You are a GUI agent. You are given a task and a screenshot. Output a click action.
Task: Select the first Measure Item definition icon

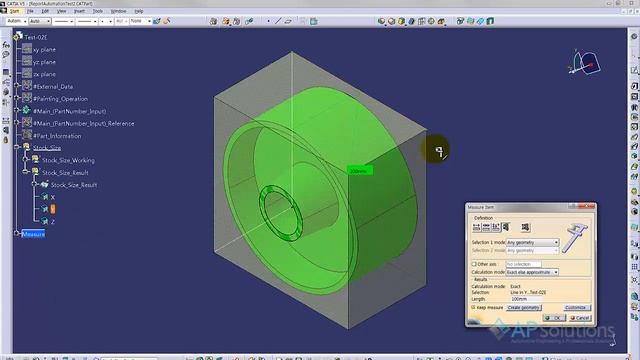[x=476, y=227]
